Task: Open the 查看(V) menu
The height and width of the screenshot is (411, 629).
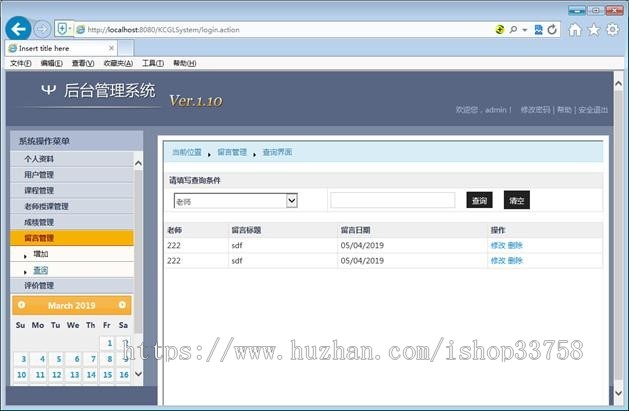Action: point(83,63)
